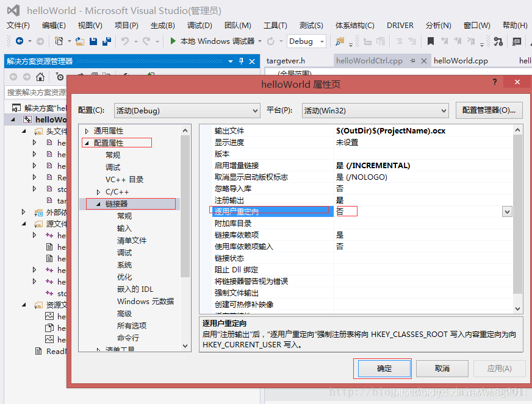Switch to the helloWorld.cpp tab
532x404 pixels.
(x=461, y=61)
